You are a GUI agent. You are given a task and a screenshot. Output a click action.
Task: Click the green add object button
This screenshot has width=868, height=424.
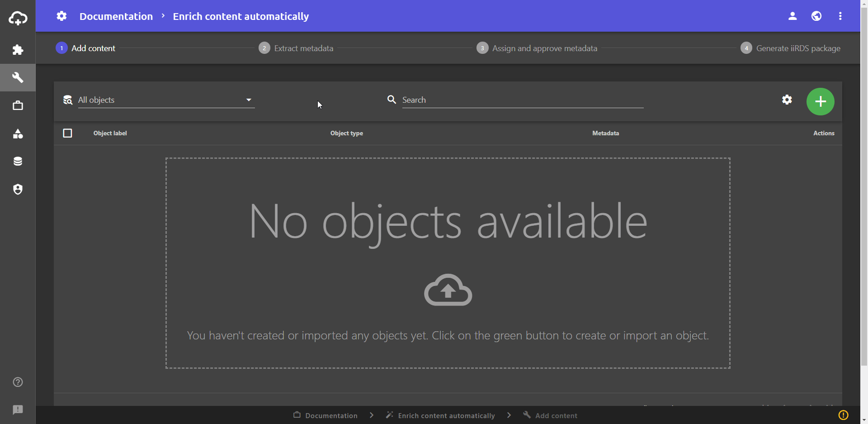point(821,101)
